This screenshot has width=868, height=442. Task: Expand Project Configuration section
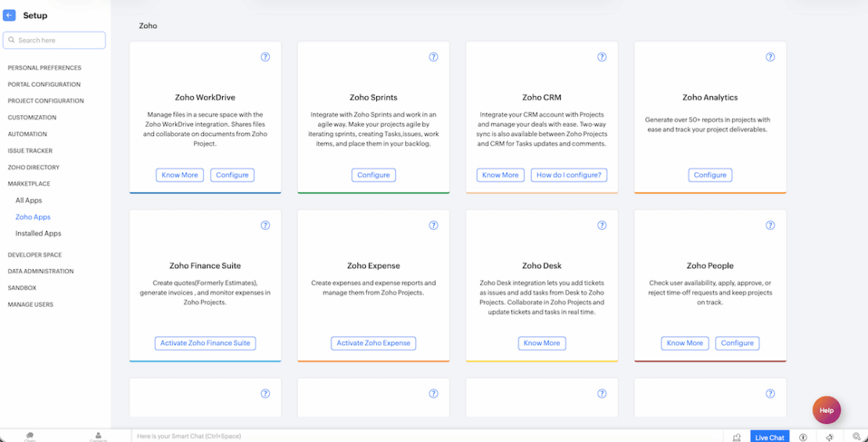46,102
